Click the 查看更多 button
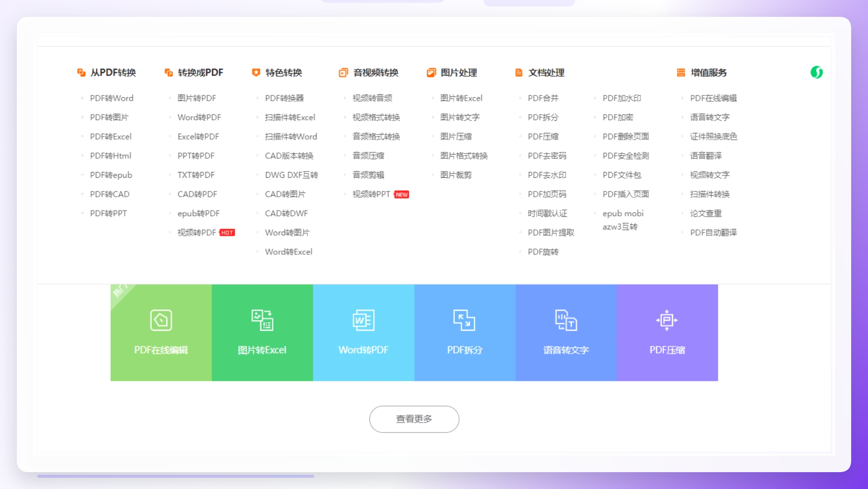868x489 pixels. coord(414,419)
